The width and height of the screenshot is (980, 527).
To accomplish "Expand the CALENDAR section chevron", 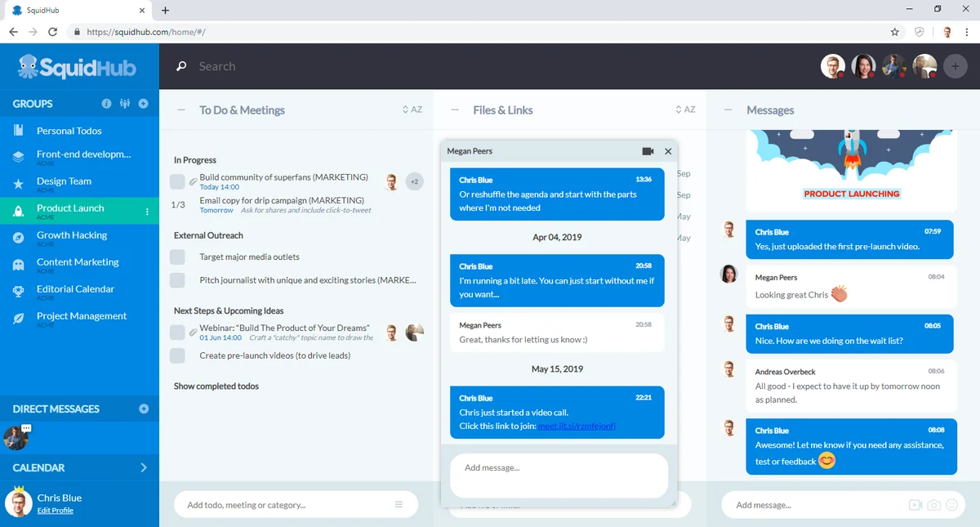I will (x=144, y=467).
